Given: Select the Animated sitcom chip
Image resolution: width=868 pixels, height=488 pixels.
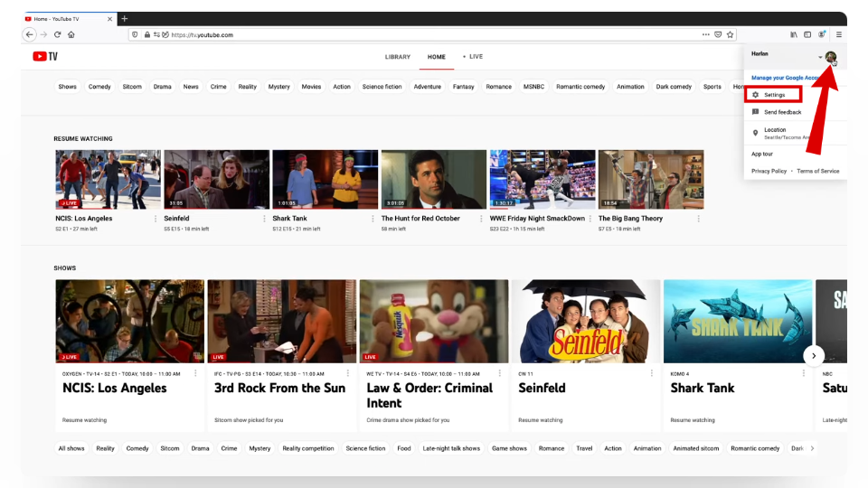Looking at the screenshot, I should point(696,448).
